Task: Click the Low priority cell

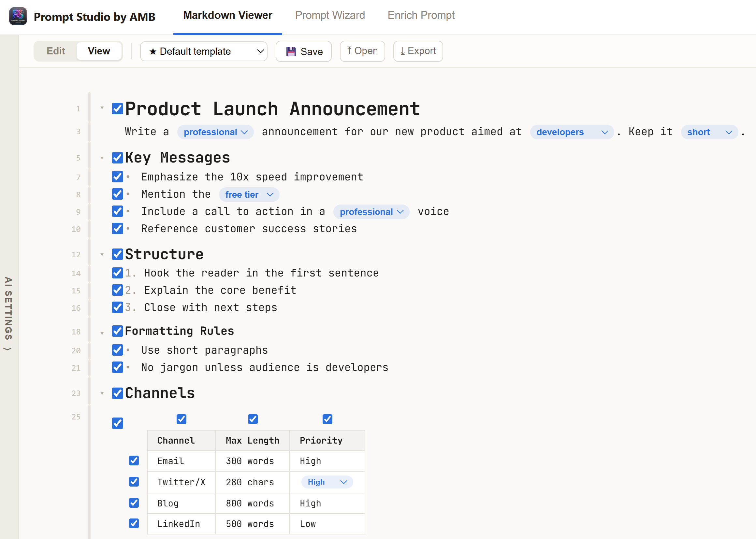Action: click(327, 524)
